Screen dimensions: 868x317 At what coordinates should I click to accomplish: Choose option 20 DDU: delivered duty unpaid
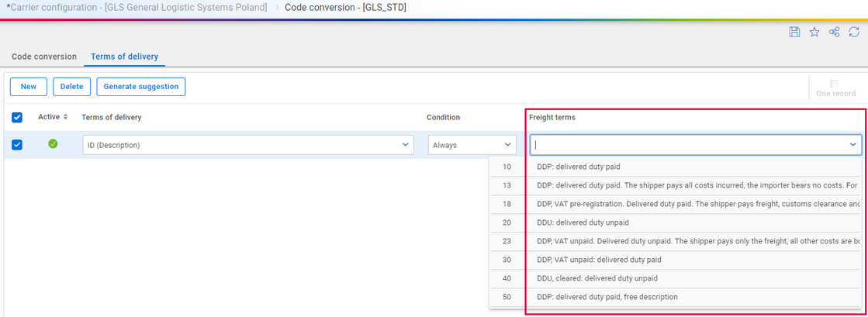pos(674,222)
